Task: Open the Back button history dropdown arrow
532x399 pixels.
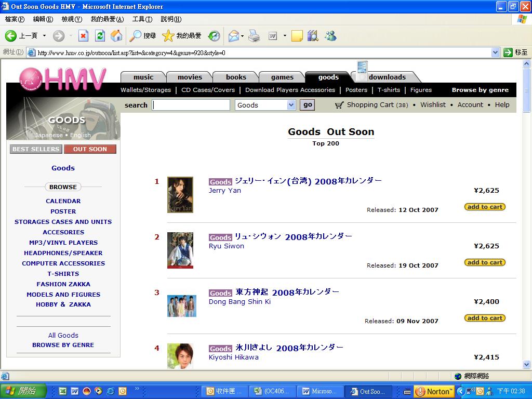Action: (x=44, y=36)
